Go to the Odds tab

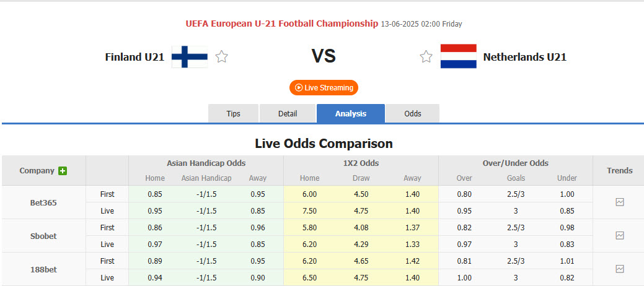[x=413, y=113]
